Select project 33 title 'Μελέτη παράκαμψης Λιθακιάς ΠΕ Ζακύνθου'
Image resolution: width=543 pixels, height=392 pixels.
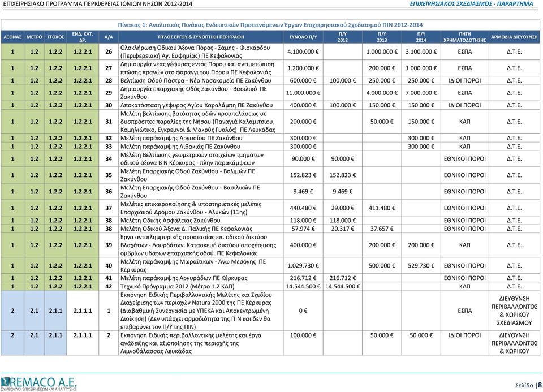[x=180, y=147]
